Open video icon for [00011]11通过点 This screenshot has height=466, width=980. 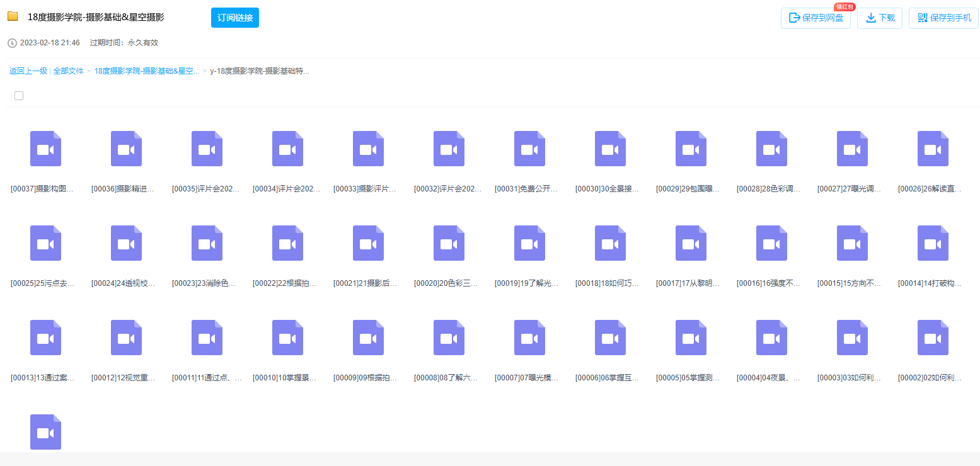click(x=207, y=338)
